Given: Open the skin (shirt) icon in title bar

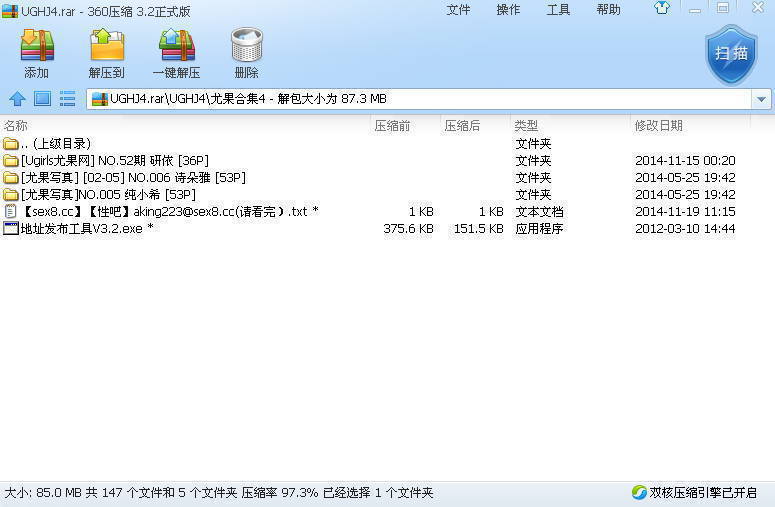Looking at the screenshot, I should pyautogui.click(x=662, y=8).
